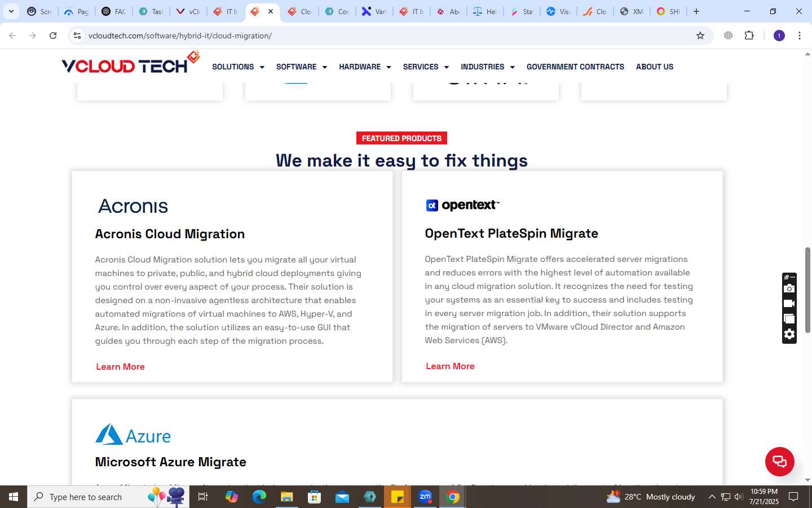Open the notification center icon
This screenshot has height=508, width=812.
coord(793,497)
